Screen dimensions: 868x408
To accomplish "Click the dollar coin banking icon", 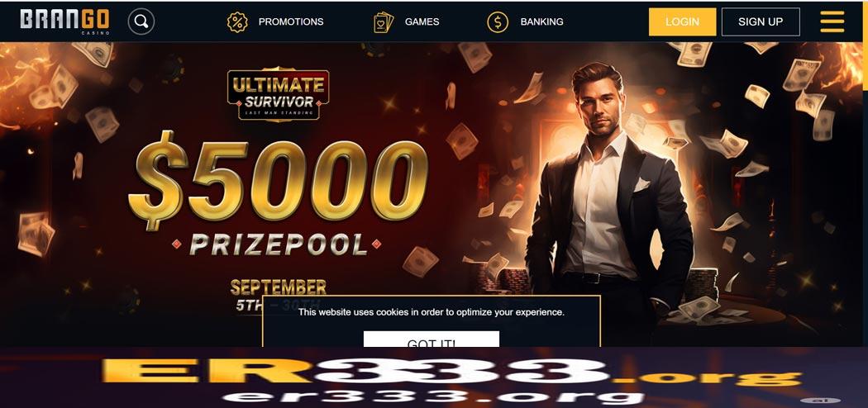I will click(x=497, y=22).
